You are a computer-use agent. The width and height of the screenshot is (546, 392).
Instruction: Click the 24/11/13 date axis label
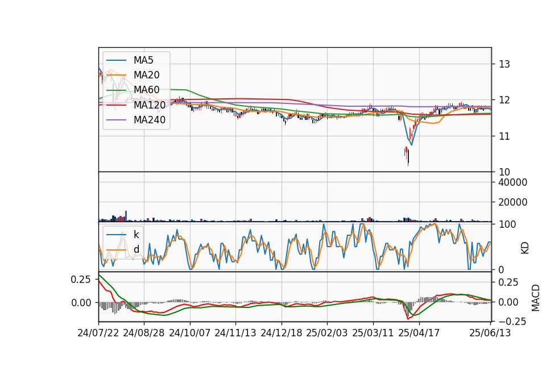point(235,333)
